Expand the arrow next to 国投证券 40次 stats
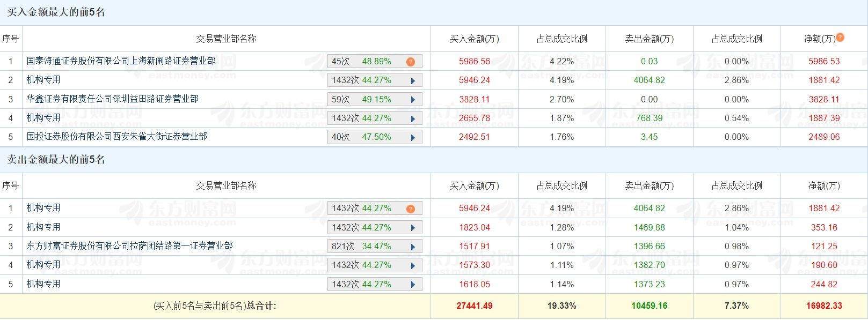Screen dimensions: 868x320 point(413,137)
